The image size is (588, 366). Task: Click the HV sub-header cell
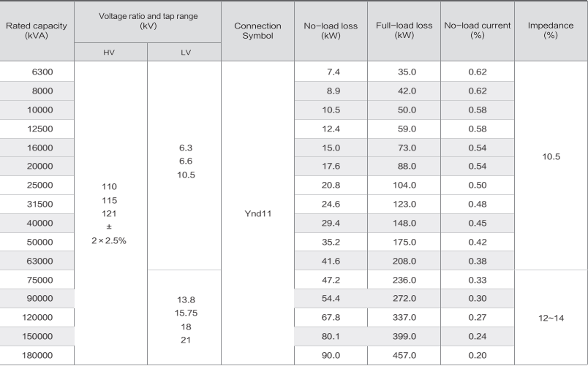(x=110, y=53)
